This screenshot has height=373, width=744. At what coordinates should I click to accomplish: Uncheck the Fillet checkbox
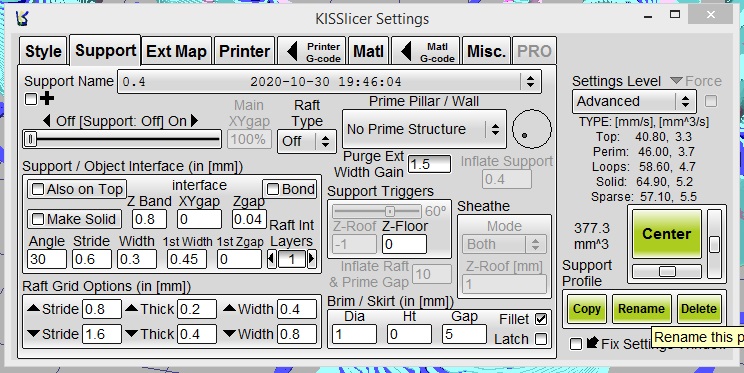(540, 319)
